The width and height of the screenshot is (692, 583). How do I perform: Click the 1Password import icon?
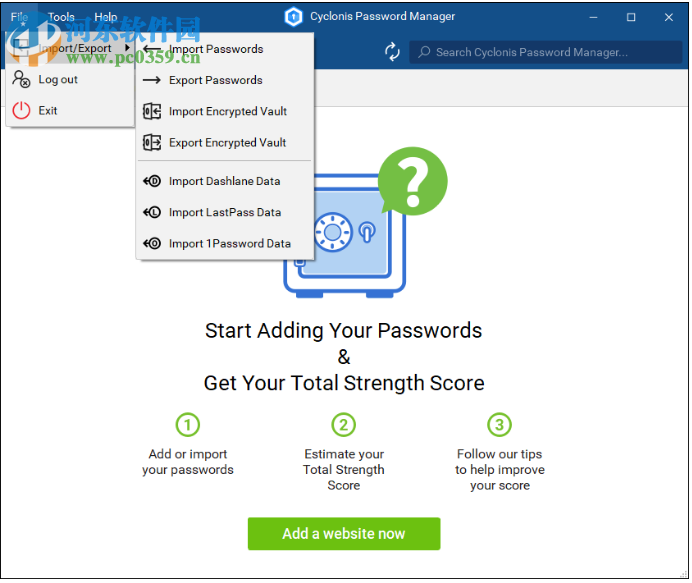[x=152, y=244]
